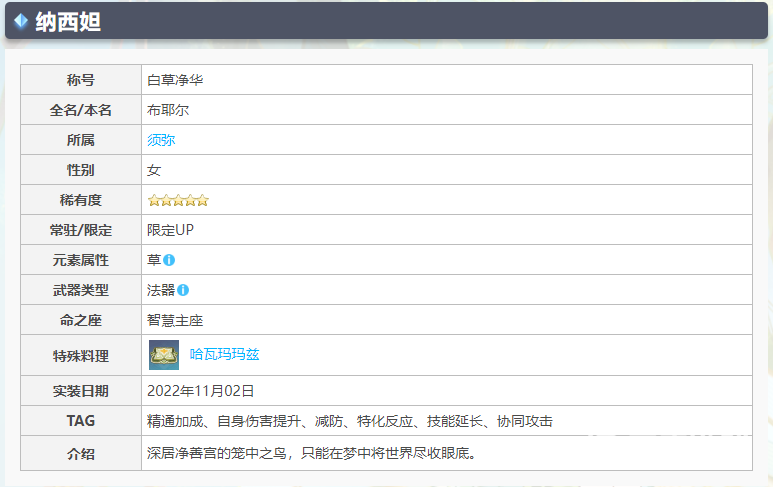Click the 性别 row label
773x487 pixels.
coord(81,170)
